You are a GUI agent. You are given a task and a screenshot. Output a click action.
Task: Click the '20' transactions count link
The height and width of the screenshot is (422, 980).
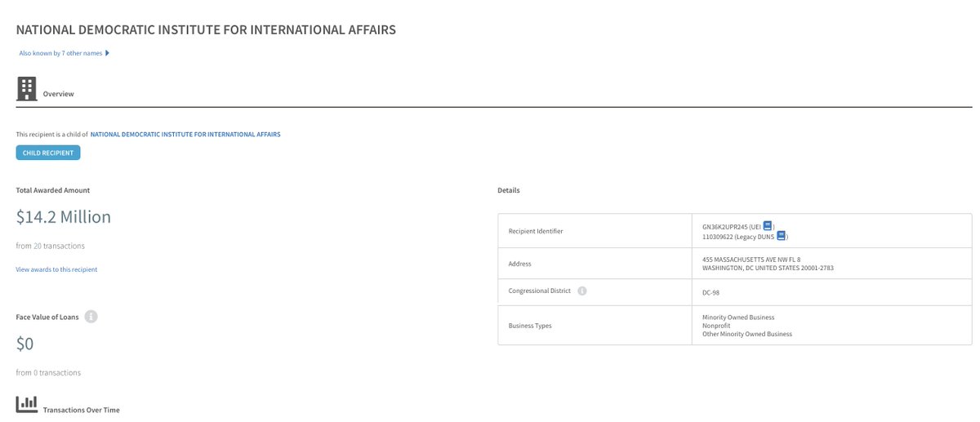[x=38, y=246]
